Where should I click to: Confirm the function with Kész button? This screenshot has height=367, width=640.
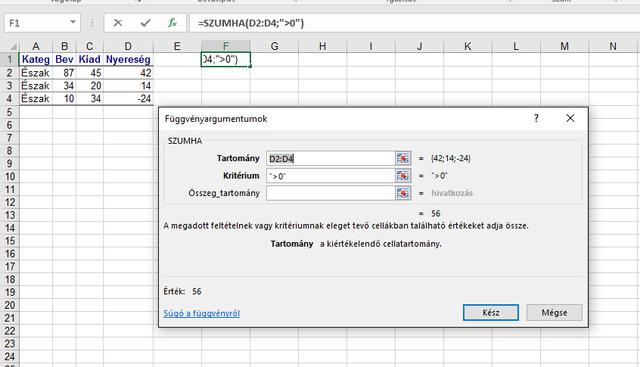[x=491, y=313]
